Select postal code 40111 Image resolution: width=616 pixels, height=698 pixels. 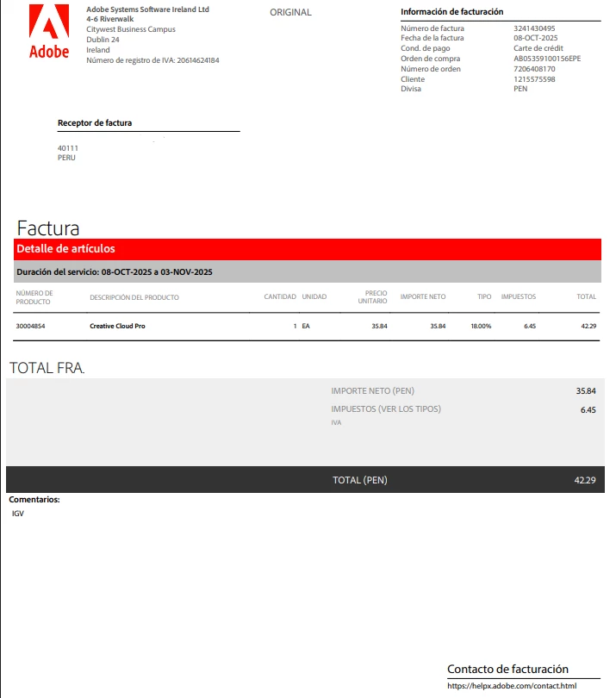tap(68, 148)
